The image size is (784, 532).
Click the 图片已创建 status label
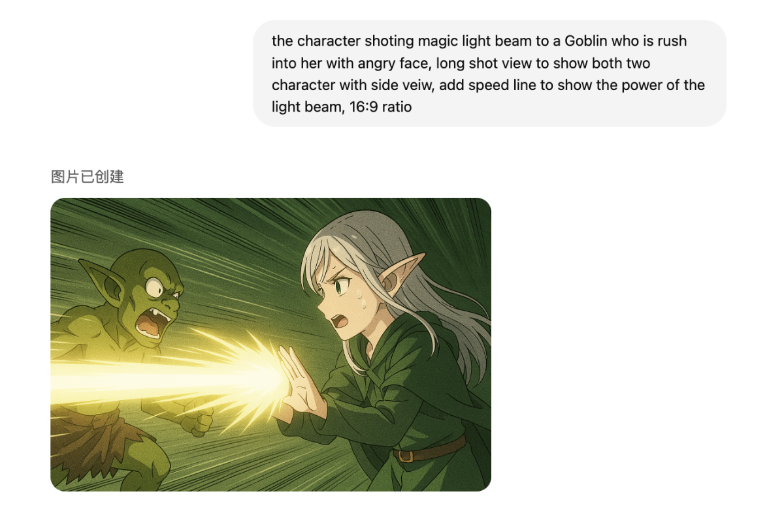(88, 176)
